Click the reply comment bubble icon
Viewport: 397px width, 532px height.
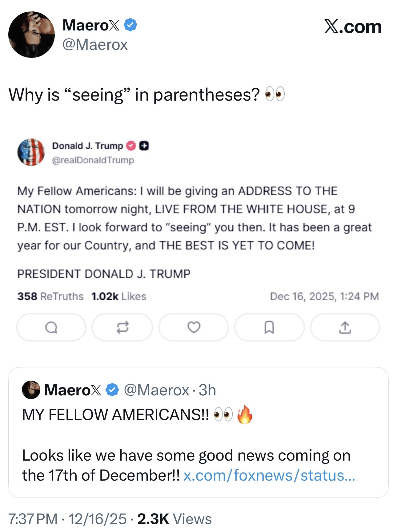tap(51, 327)
